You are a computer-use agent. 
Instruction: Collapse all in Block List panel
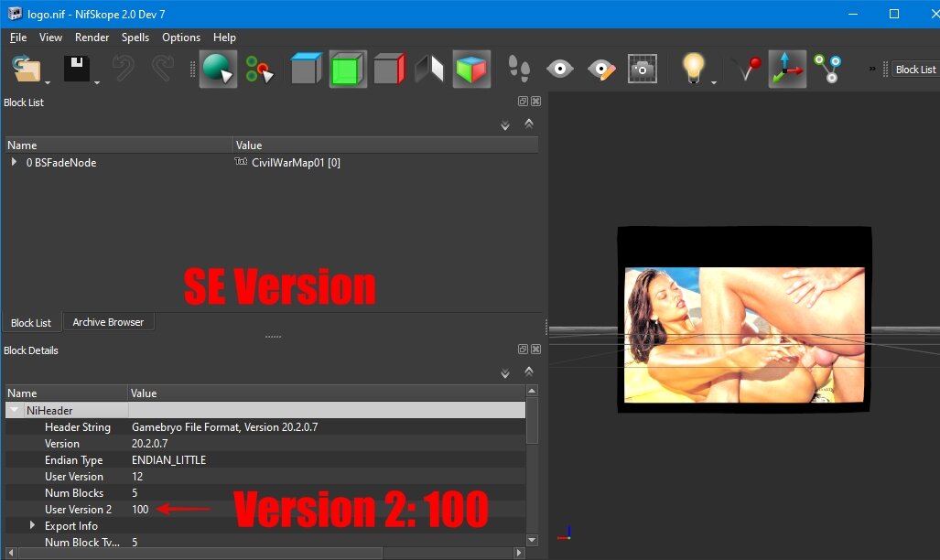click(x=529, y=124)
